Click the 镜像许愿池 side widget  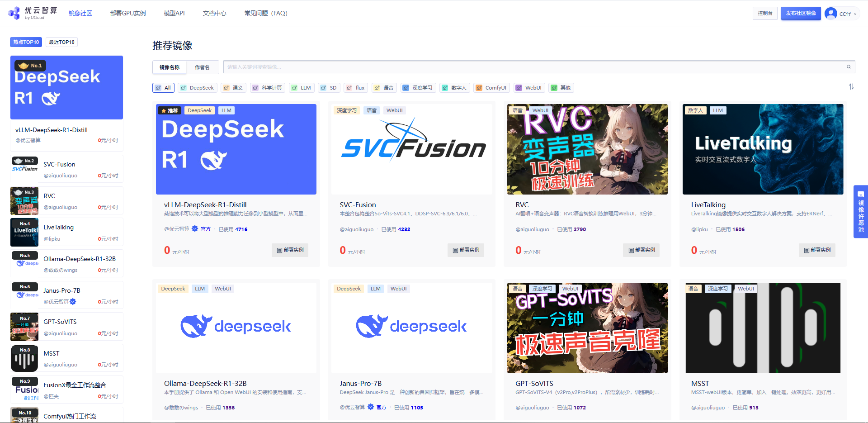(861, 211)
